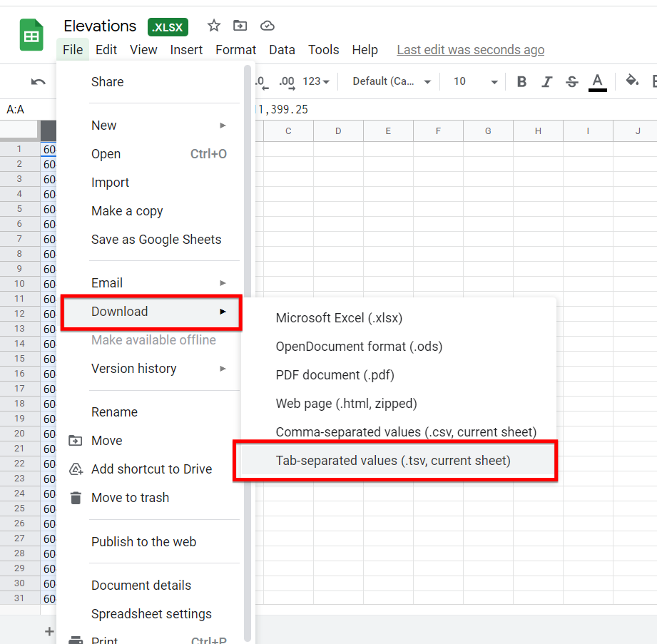Viewport: 657px width, 644px height.
Task: Choose Open from the File menu
Action: (x=151, y=154)
